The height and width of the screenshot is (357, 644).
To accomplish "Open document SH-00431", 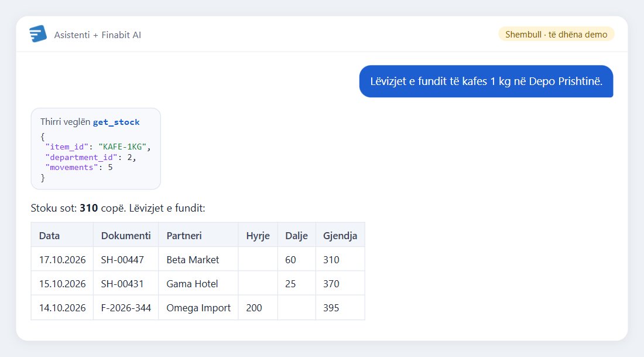I will point(122,284).
